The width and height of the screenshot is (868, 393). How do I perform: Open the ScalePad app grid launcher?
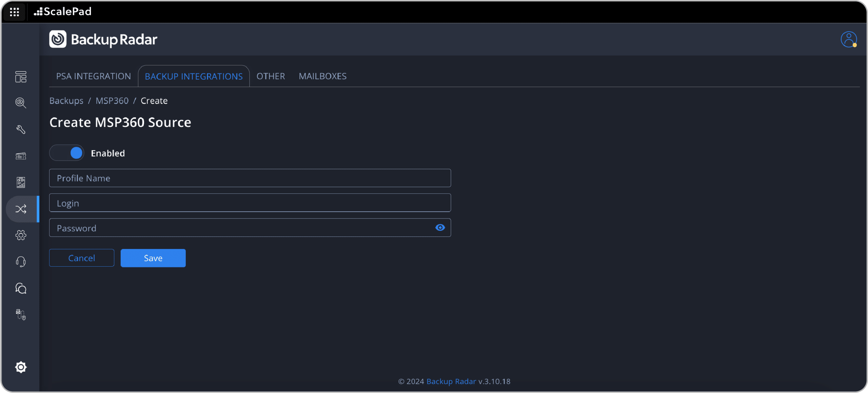click(14, 12)
